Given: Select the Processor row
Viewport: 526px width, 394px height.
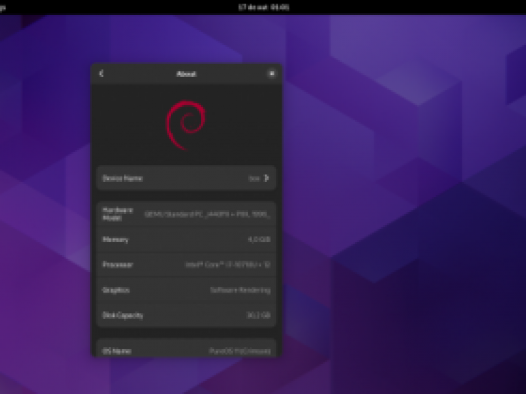Looking at the screenshot, I should (186, 265).
